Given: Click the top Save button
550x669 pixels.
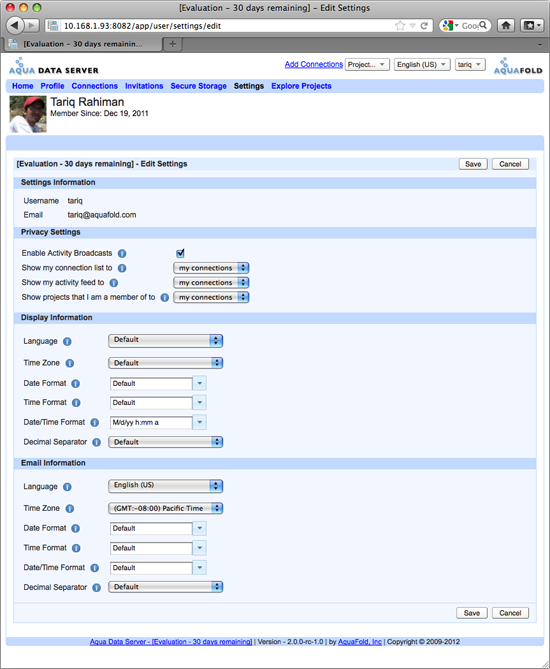Looking at the screenshot, I should (x=473, y=164).
